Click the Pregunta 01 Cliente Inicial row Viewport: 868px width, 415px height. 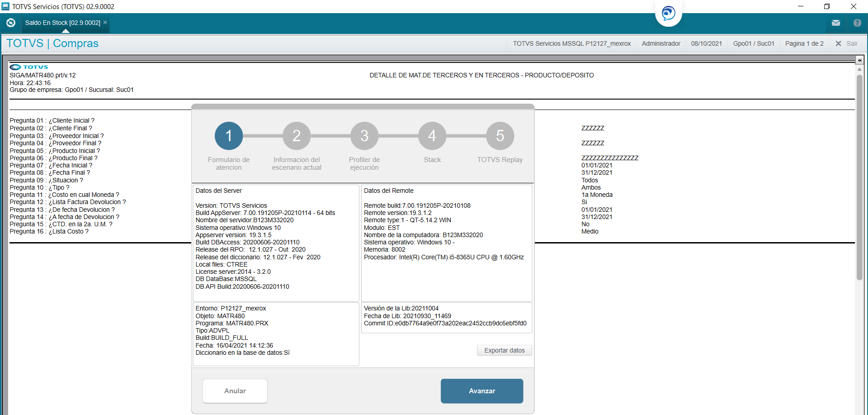pos(52,120)
